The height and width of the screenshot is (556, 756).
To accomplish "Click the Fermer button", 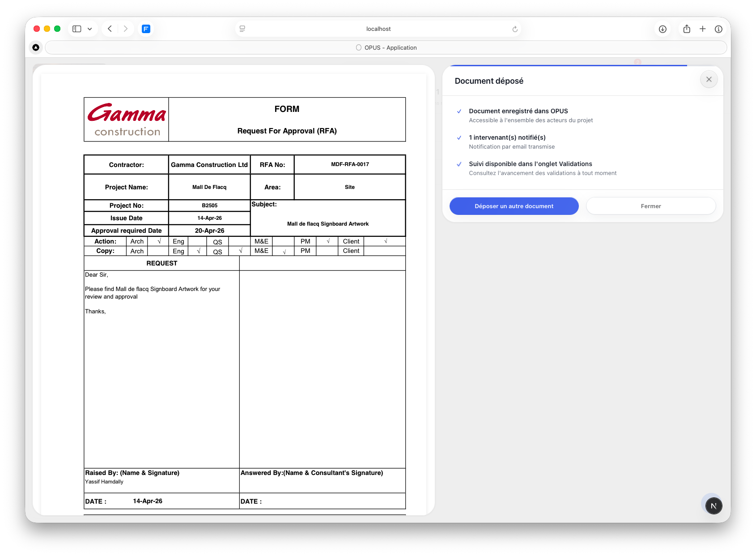I will coord(651,206).
